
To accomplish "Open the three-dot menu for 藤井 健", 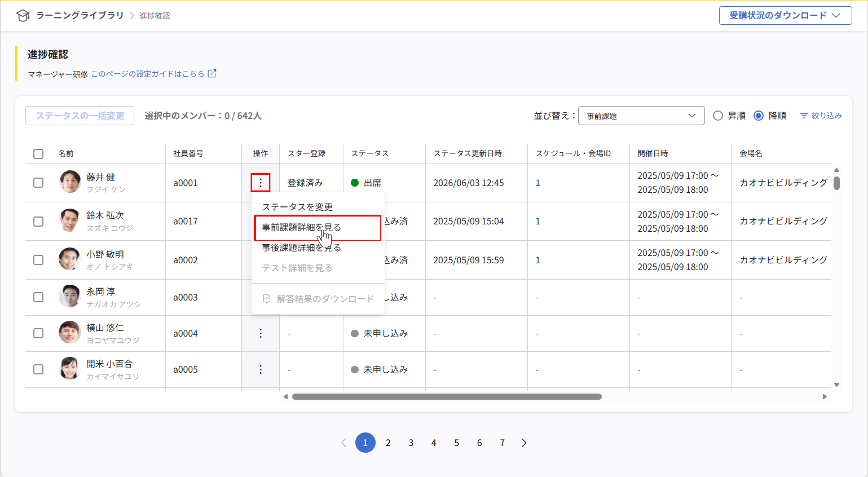I will point(260,183).
